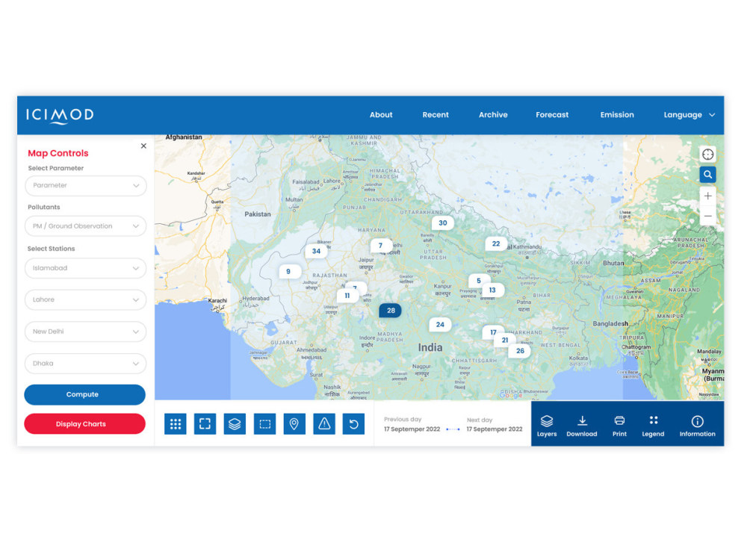Click the Pollutants label

coord(44,207)
